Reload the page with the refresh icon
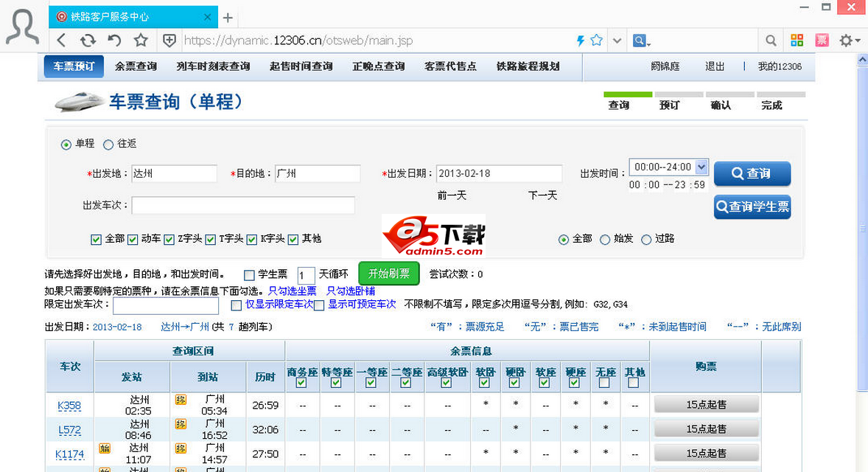The width and height of the screenshot is (868, 472). (88, 41)
